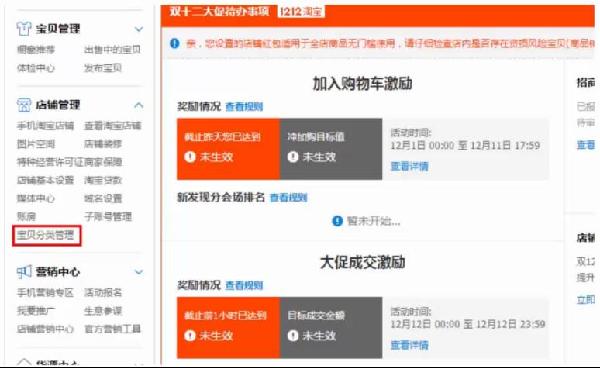Open 出售中的宝贝 menu item
This screenshot has height=368, width=600.
112,50
